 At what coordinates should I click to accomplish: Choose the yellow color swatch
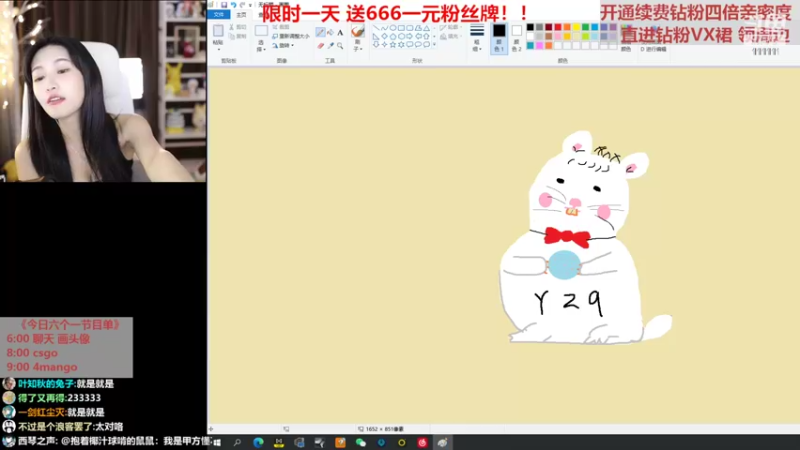tap(576, 27)
